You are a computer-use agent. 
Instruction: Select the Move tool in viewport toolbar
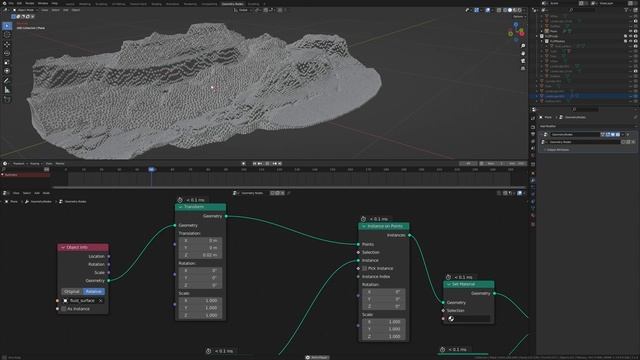pyautogui.click(x=7, y=44)
